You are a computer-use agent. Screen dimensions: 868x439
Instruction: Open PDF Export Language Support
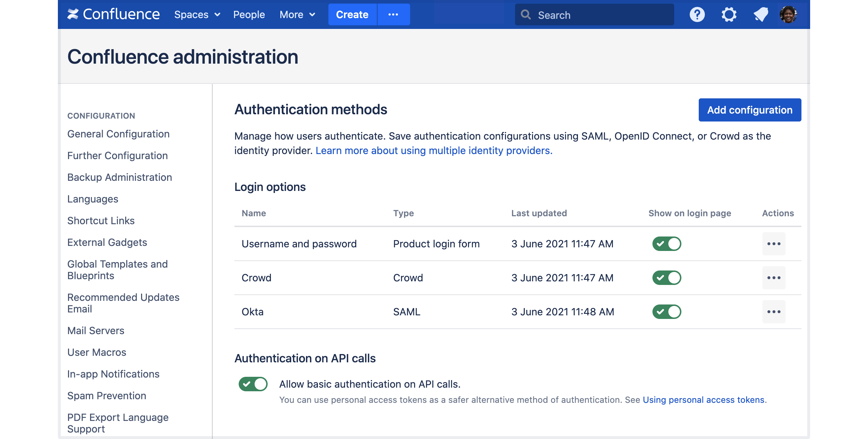[118, 423]
